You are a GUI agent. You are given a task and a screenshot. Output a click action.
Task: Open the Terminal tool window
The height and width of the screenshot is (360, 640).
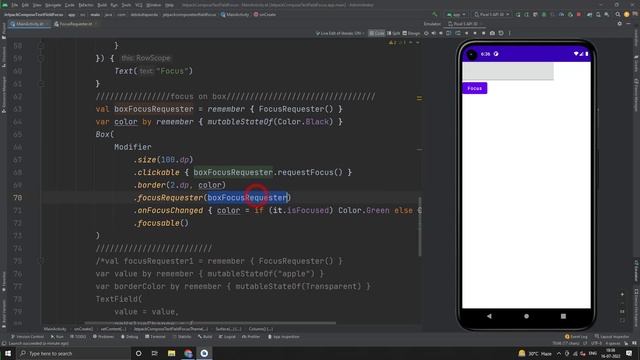[155, 337]
